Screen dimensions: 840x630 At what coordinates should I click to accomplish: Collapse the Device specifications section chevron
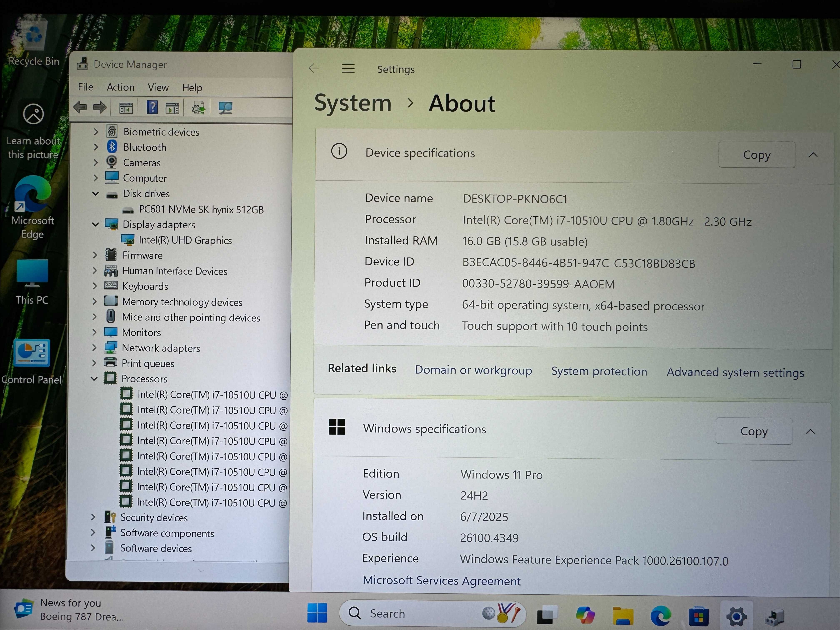813,155
